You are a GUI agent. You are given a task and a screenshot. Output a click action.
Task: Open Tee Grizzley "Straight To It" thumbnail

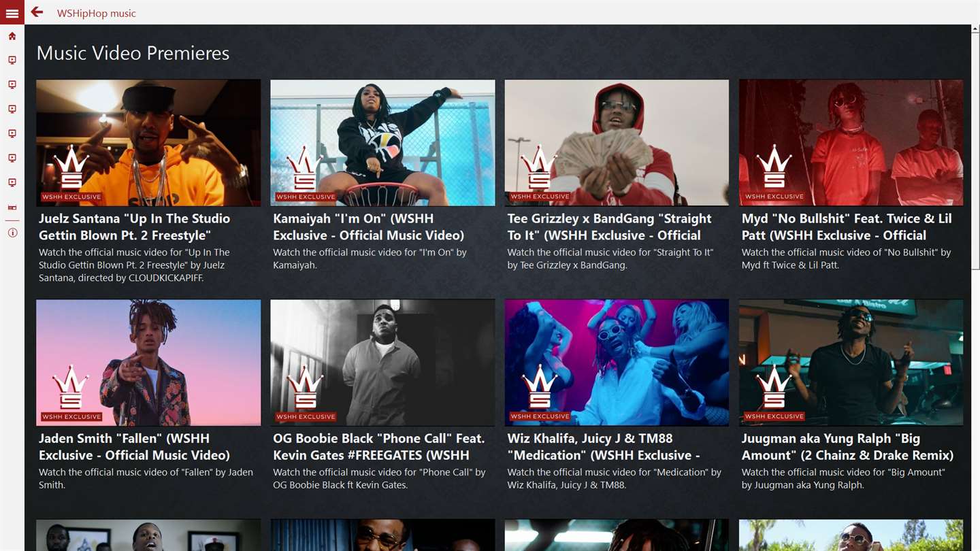pyautogui.click(x=617, y=143)
